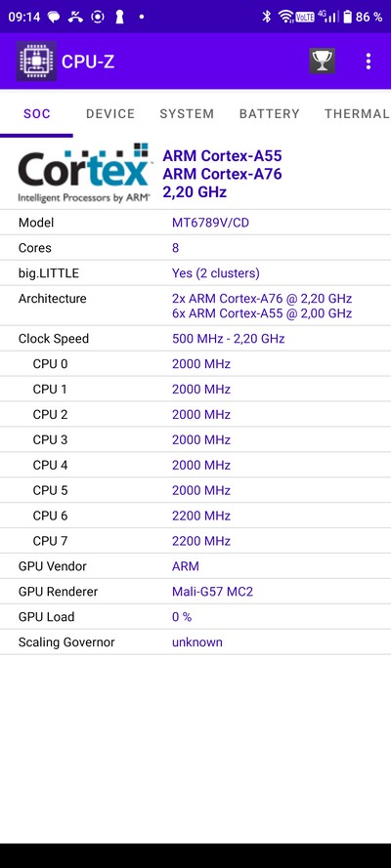Viewport: 391px width, 868px height.
Task: Tap the Scaling Governor unknown row
Action: pyautogui.click(x=195, y=642)
